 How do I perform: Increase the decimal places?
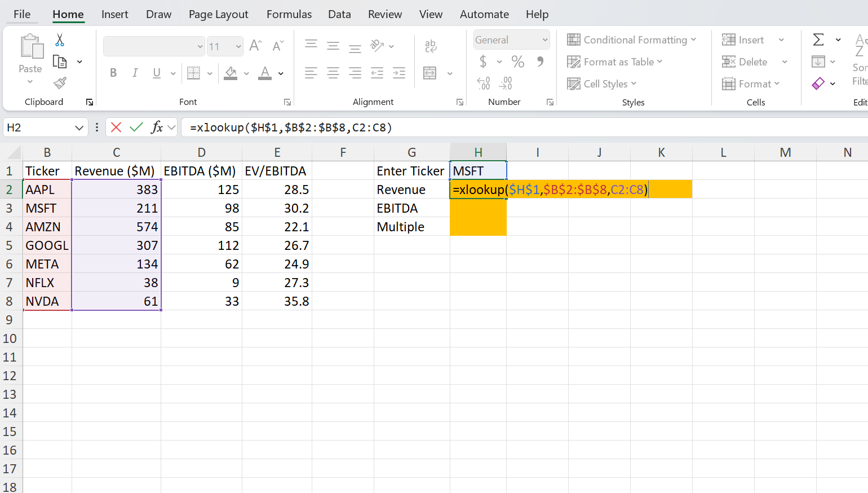(x=482, y=82)
